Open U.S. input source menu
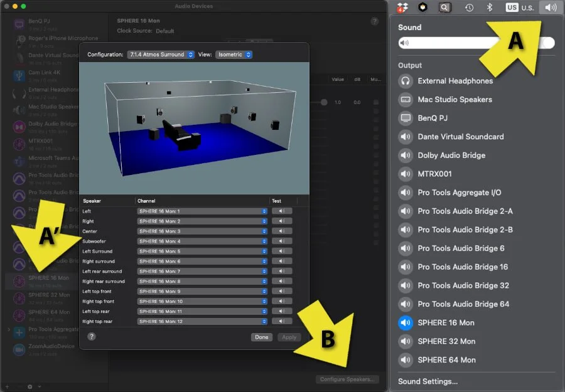565x392 pixels. point(520,8)
